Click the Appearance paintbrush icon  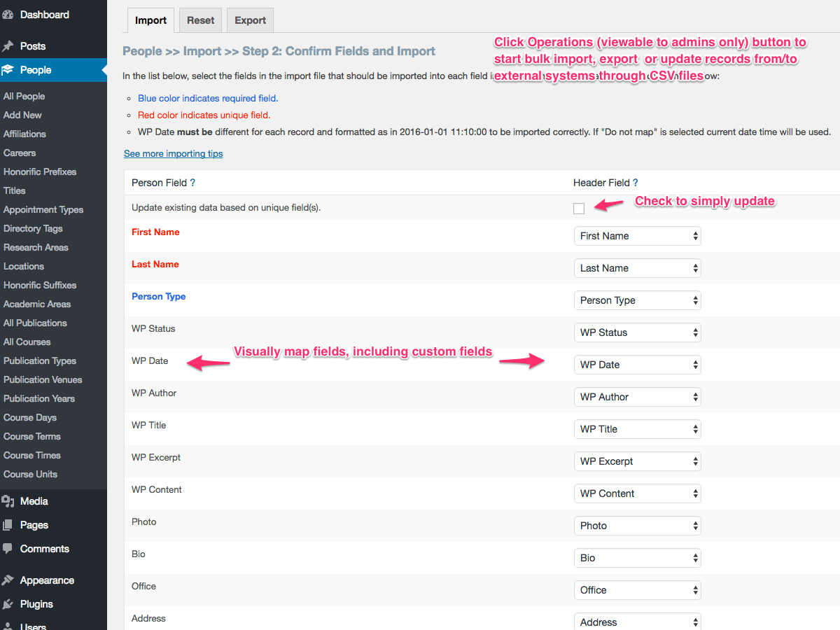tap(8, 580)
